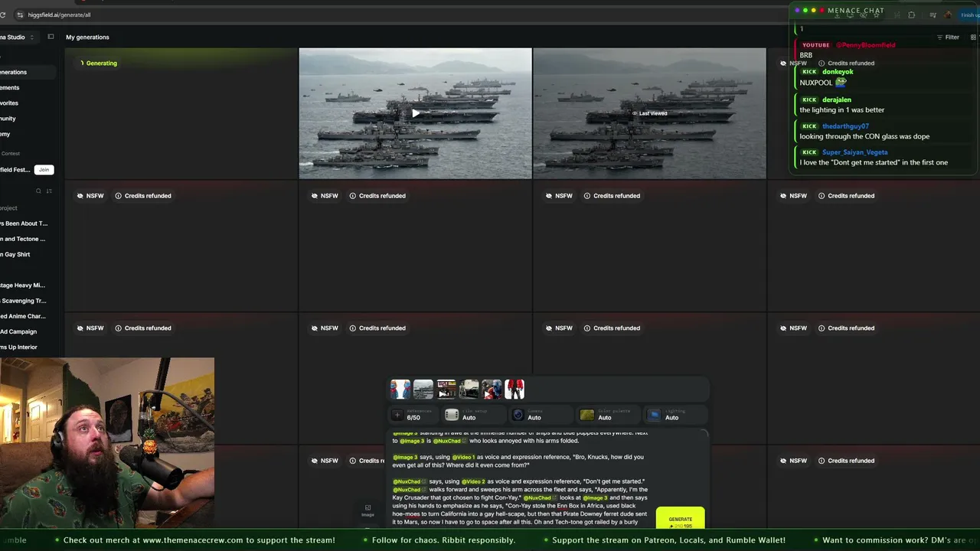Screen dimensions: 980x551
Task: Open the Color palette Auto dropdown
Action: 606,415
